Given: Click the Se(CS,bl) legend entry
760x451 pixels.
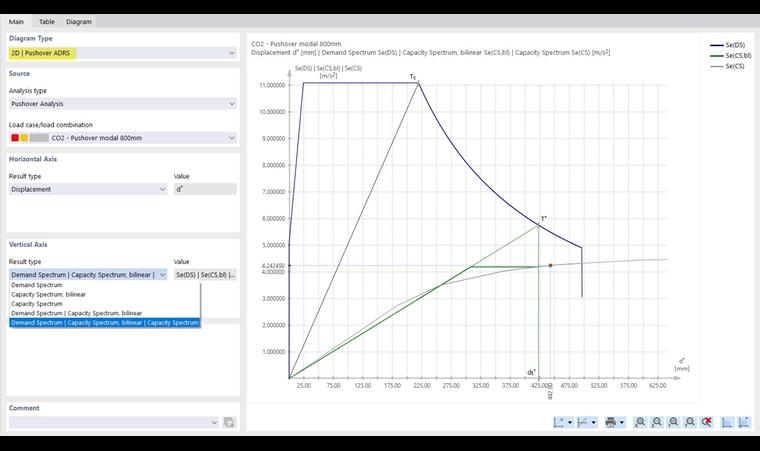Looking at the screenshot, I should pos(730,56).
